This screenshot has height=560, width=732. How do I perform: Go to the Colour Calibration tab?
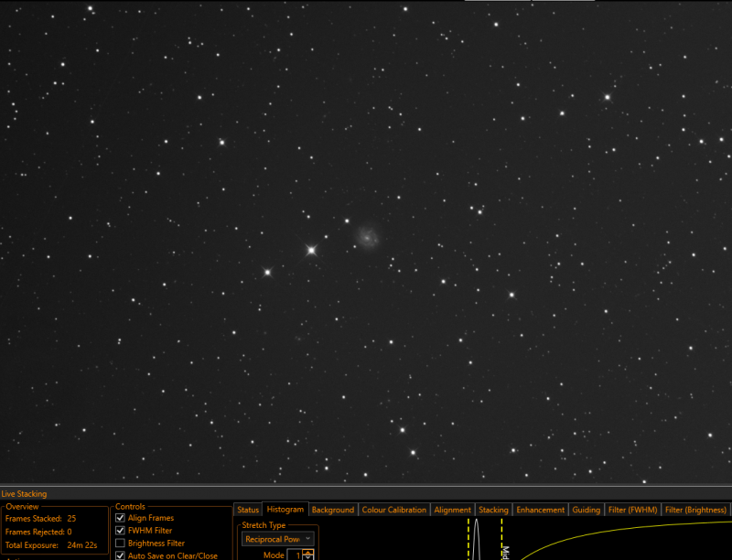click(x=394, y=510)
